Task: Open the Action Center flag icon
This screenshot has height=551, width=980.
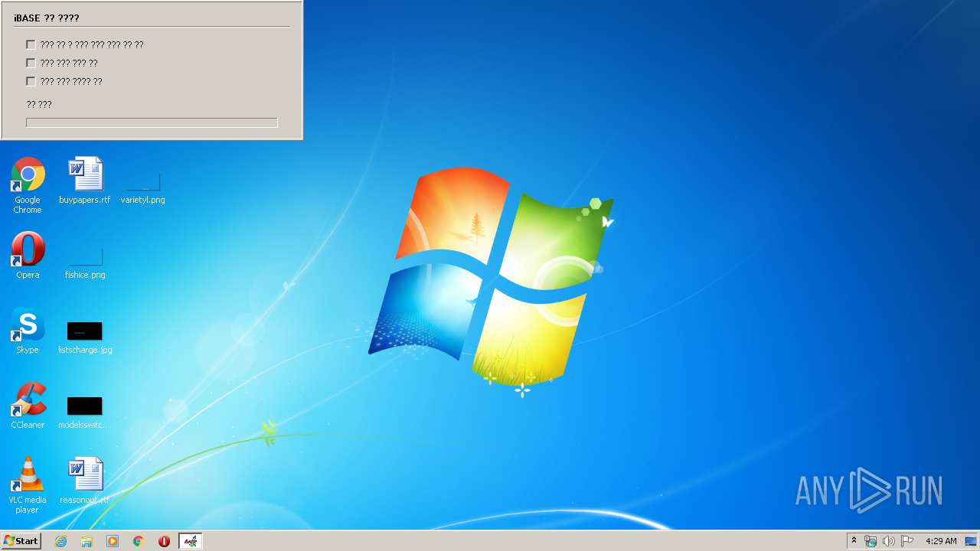Action: 907,541
